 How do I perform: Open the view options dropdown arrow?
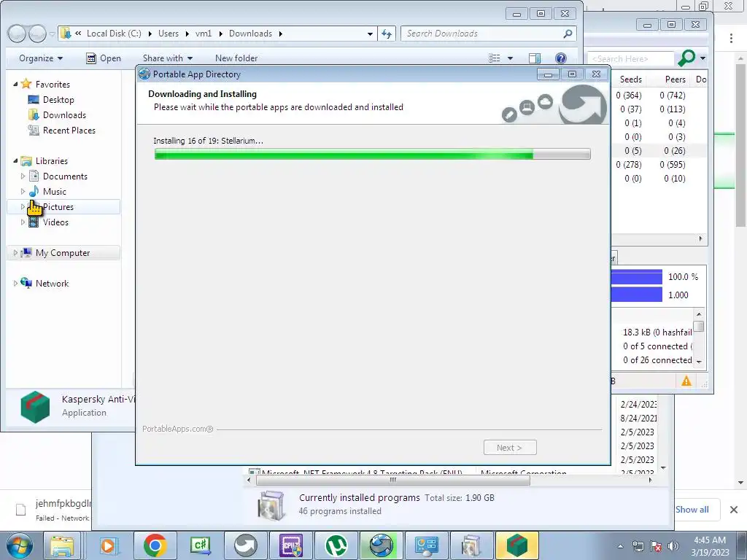coord(510,58)
